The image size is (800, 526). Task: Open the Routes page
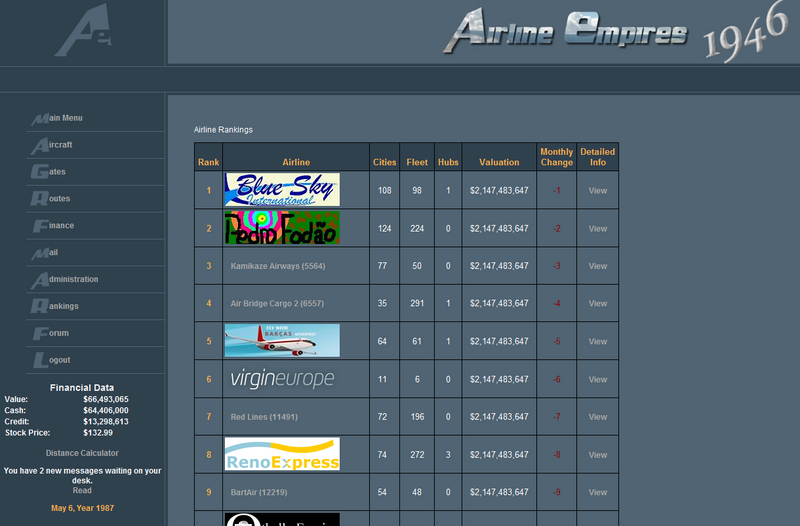point(51,199)
